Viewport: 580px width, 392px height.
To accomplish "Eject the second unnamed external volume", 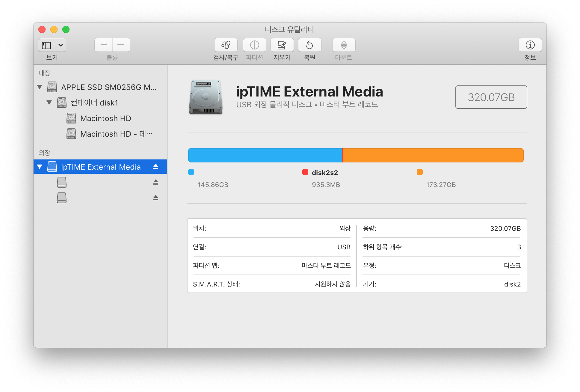I will 156,198.
